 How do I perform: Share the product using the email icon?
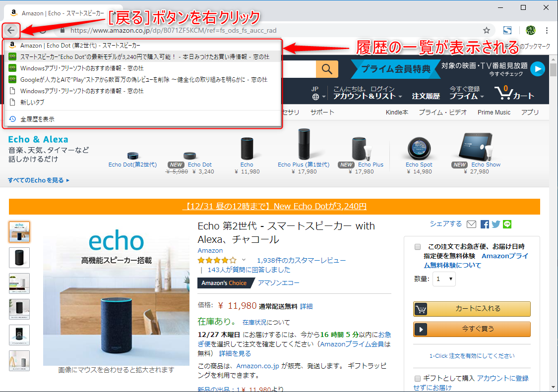[x=471, y=224]
